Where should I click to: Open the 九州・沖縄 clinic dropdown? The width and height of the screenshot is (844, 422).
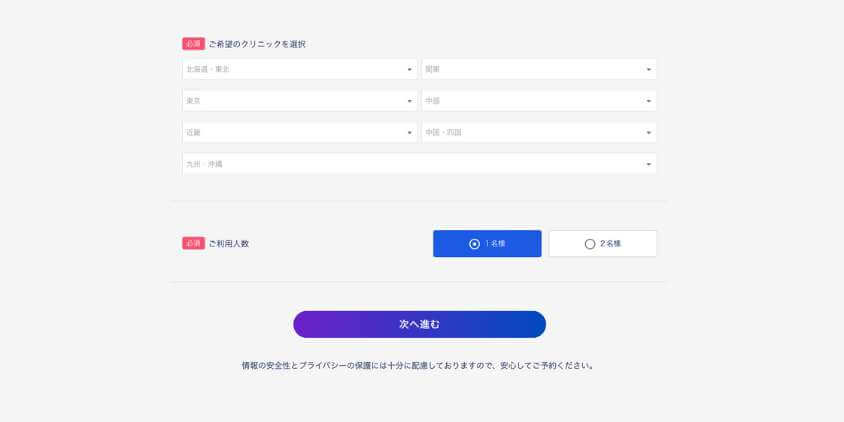[419, 164]
